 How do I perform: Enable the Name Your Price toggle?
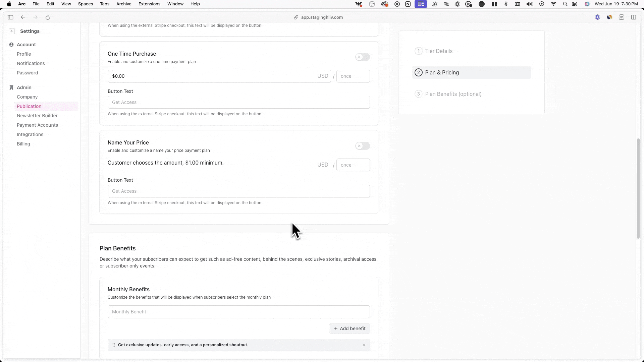pyautogui.click(x=363, y=146)
